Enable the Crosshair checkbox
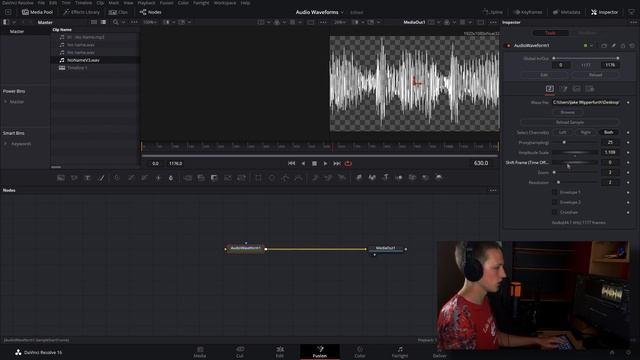This screenshot has width=640, height=360. point(554,212)
